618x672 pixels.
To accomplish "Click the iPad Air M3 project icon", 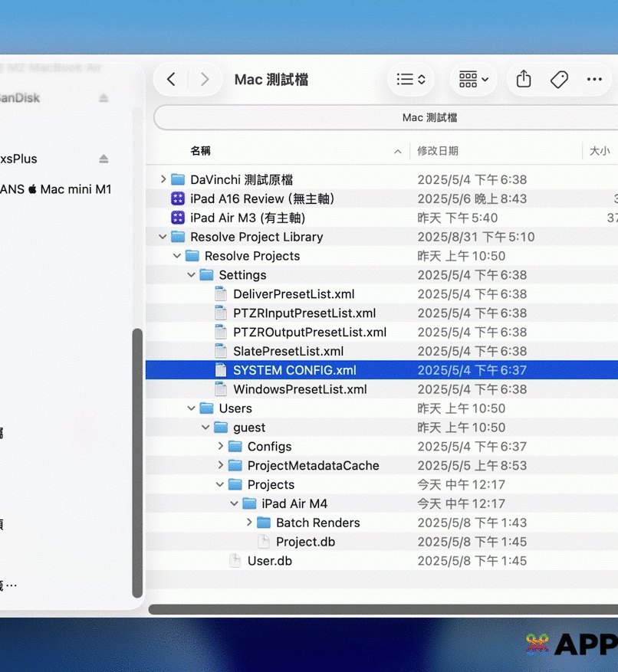I will [178, 218].
